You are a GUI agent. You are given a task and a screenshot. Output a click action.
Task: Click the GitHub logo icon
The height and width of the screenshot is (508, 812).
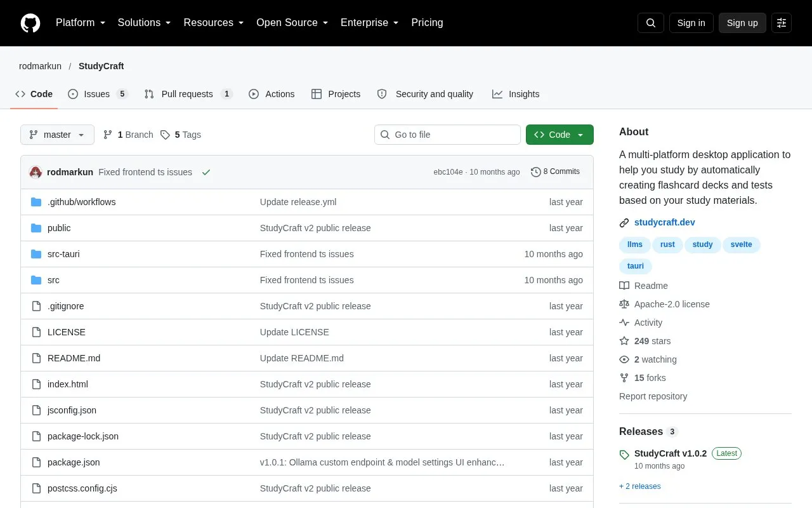[x=30, y=23]
